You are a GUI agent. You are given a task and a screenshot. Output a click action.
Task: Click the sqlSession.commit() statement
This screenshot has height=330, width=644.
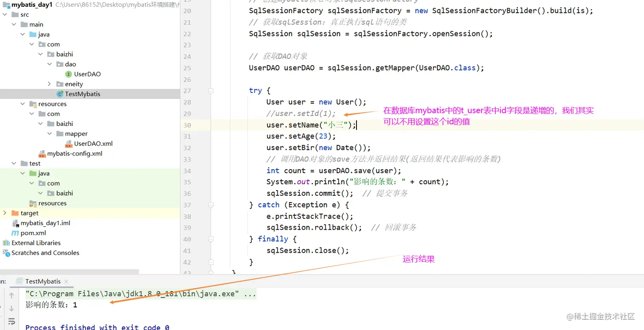coord(310,193)
